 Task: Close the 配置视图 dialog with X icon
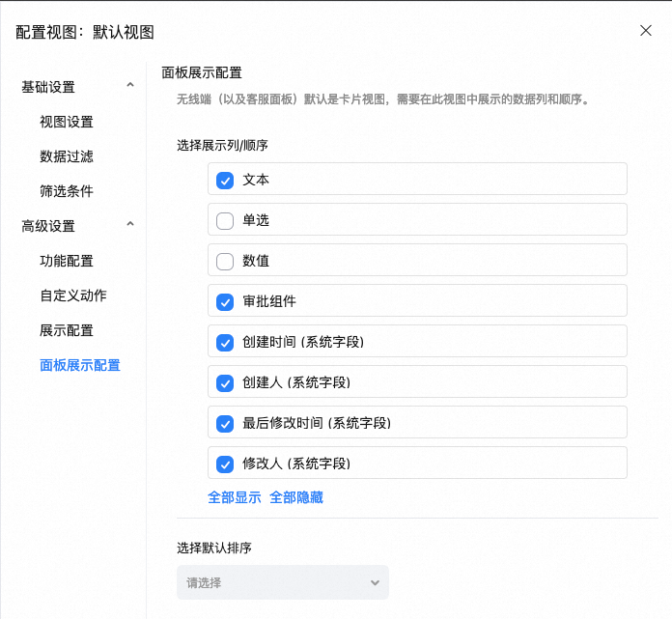click(646, 30)
